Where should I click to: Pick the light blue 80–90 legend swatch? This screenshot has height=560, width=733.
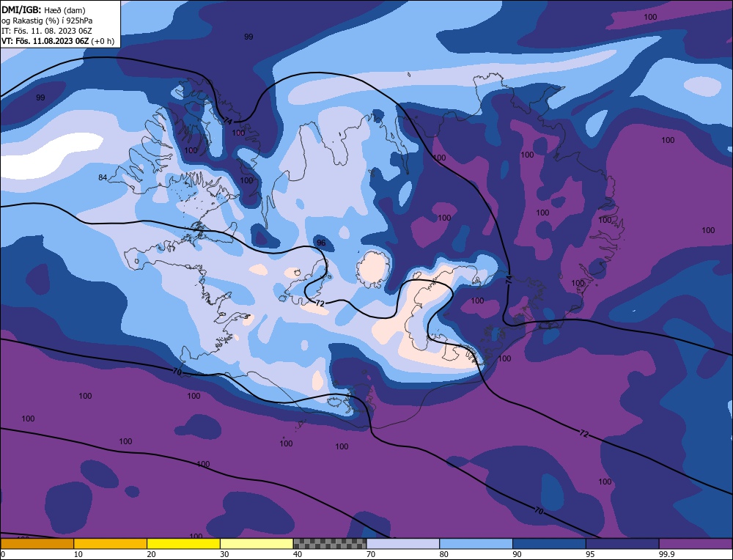(x=476, y=544)
